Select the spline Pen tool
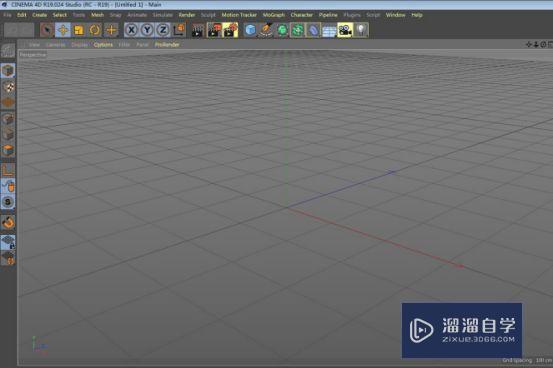553x368 pixels. tap(266, 30)
